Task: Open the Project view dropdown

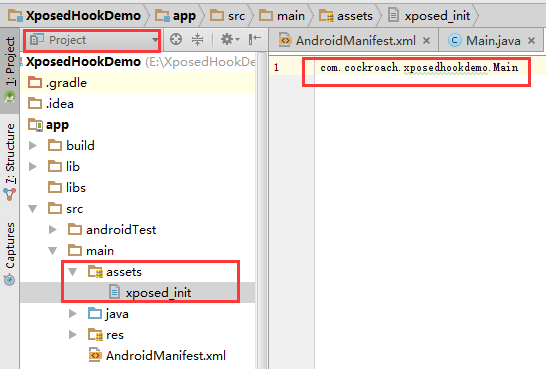Action: pos(92,40)
